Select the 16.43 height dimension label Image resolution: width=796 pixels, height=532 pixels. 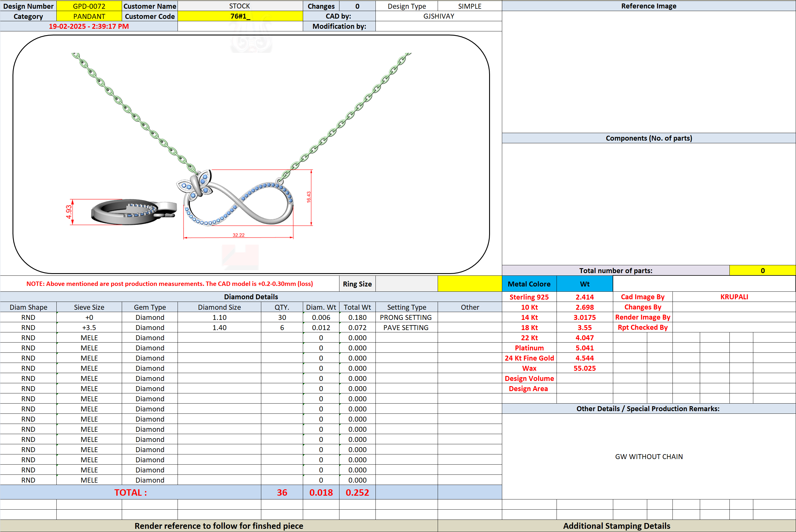309,197
